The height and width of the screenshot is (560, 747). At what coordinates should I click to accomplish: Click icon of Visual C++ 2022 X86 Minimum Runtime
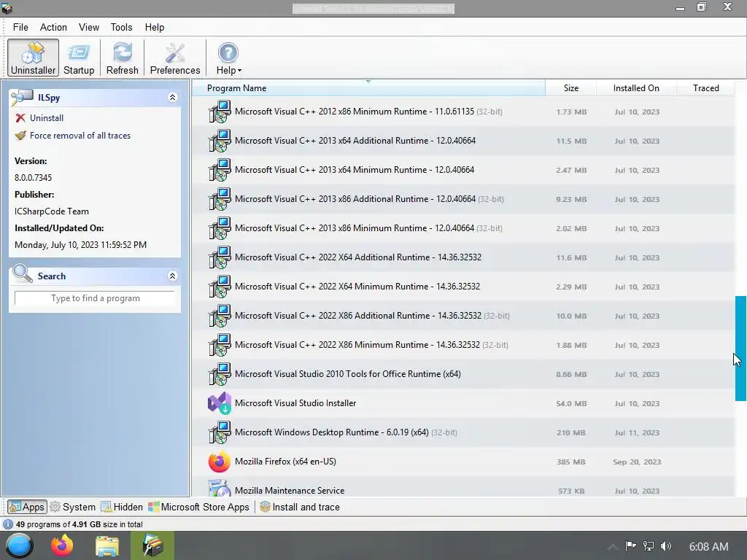(220, 345)
